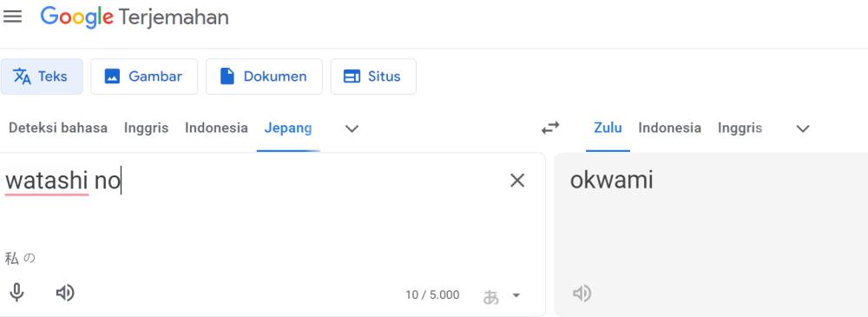Toggle the Japanese input method あ

click(490, 296)
